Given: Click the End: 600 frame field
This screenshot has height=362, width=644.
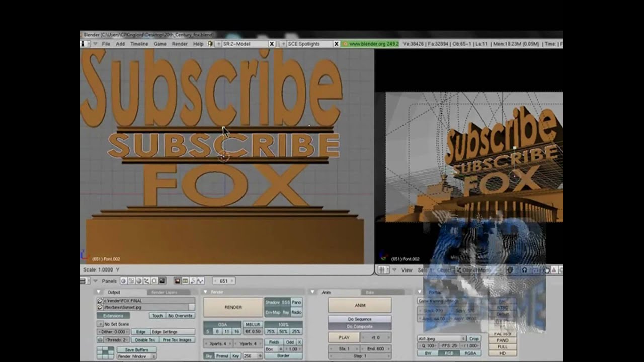Looking at the screenshot, I should [x=375, y=348].
